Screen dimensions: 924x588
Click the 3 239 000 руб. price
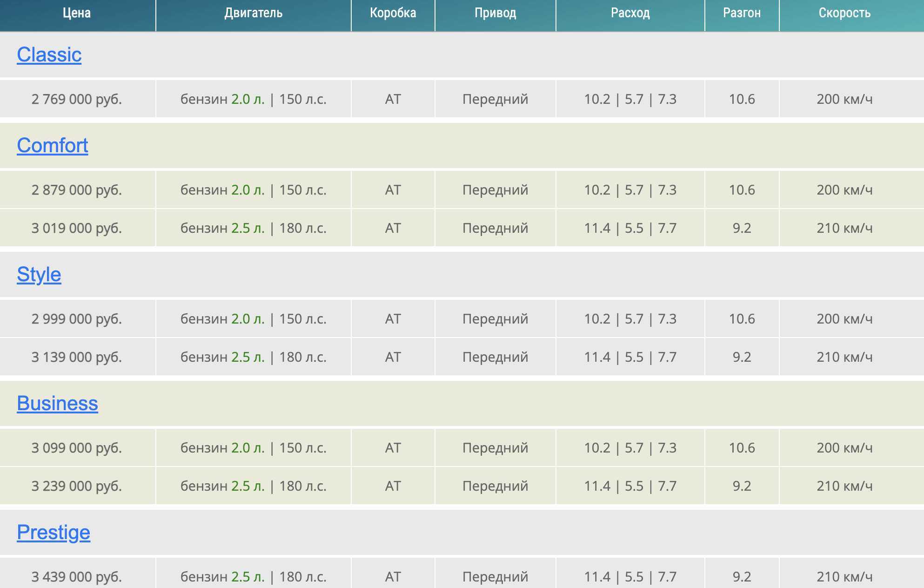click(77, 486)
